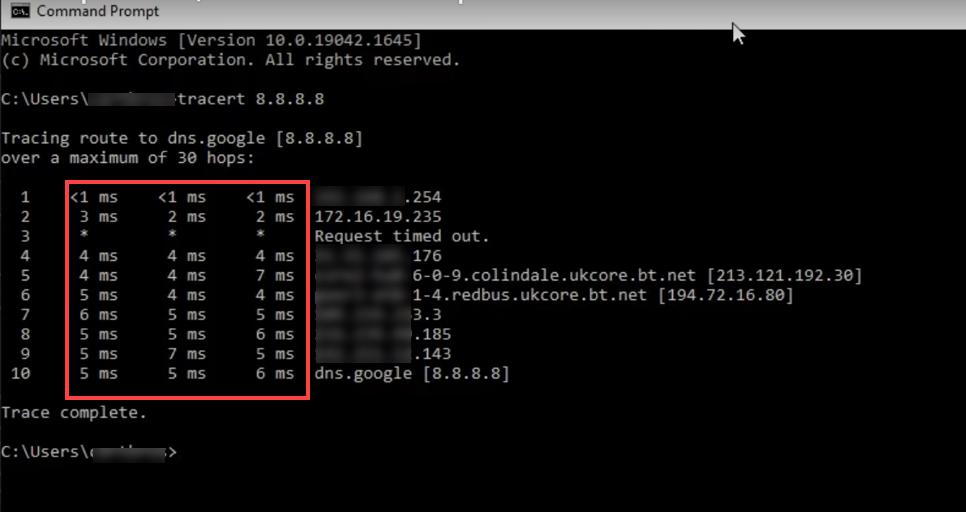Click the 'Trace complete.' message

click(x=74, y=412)
